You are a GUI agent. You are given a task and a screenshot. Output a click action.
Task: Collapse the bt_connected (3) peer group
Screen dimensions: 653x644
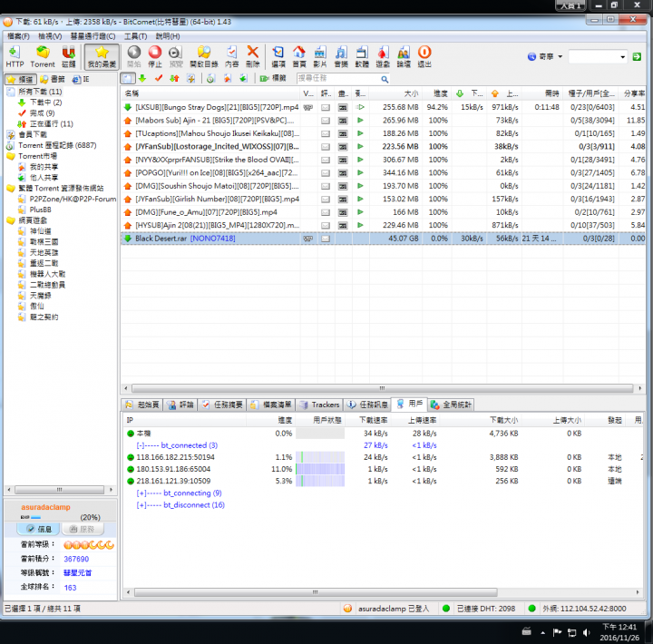[141, 445]
